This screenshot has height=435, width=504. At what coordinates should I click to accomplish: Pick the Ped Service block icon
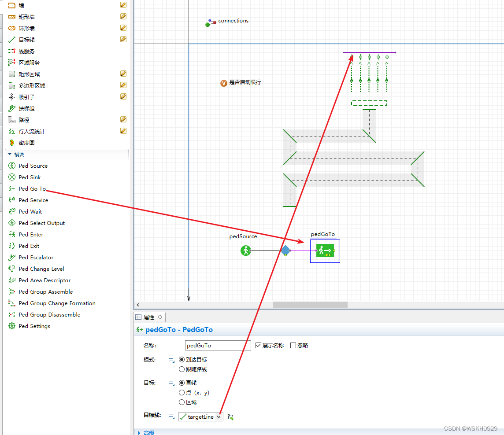coord(12,200)
